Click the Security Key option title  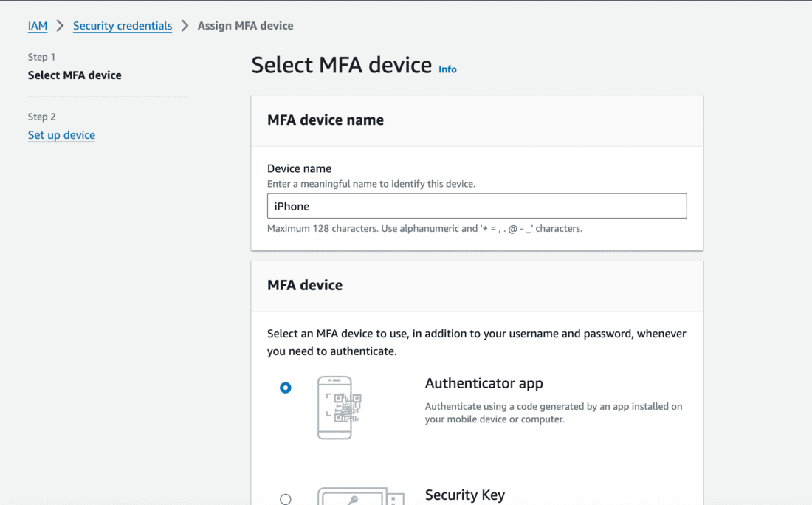click(464, 495)
